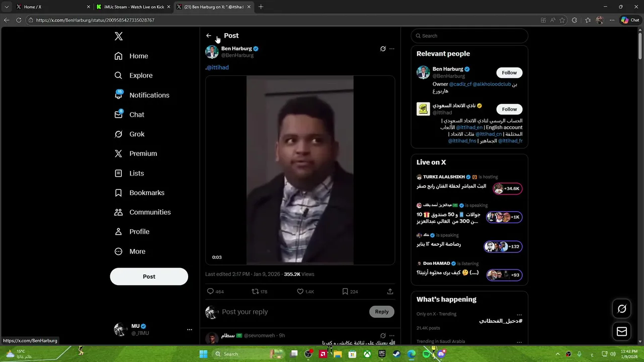Screen dimensions: 644x362
Task: Refresh the page with reload button
Action: click(19, 20)
